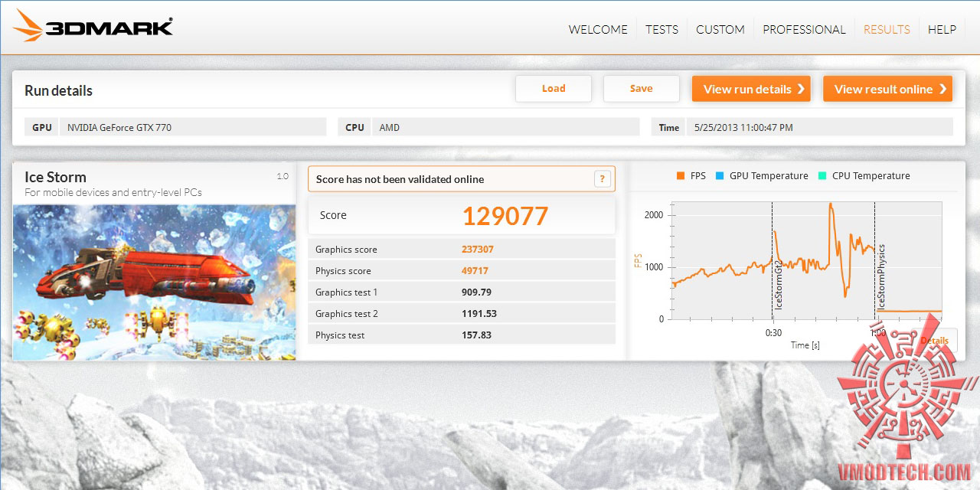Click the Ice Storm preview thumbnail

pos(155,283)
